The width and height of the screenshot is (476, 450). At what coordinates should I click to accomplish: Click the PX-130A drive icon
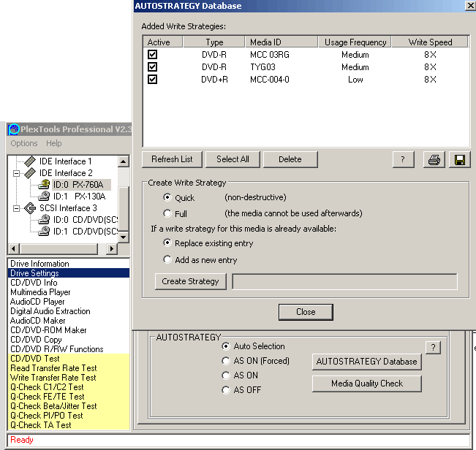(x=44, y=197)
